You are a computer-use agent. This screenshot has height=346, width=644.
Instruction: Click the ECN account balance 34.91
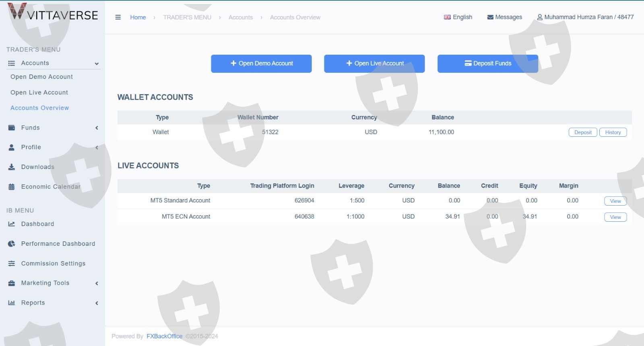tap(452, 216)
